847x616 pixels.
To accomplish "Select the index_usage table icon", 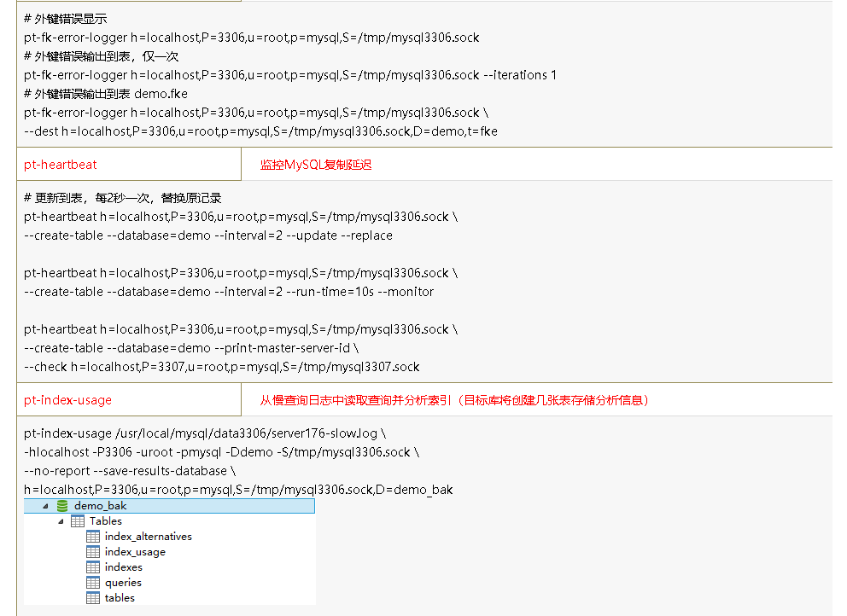I will point(93,551).
